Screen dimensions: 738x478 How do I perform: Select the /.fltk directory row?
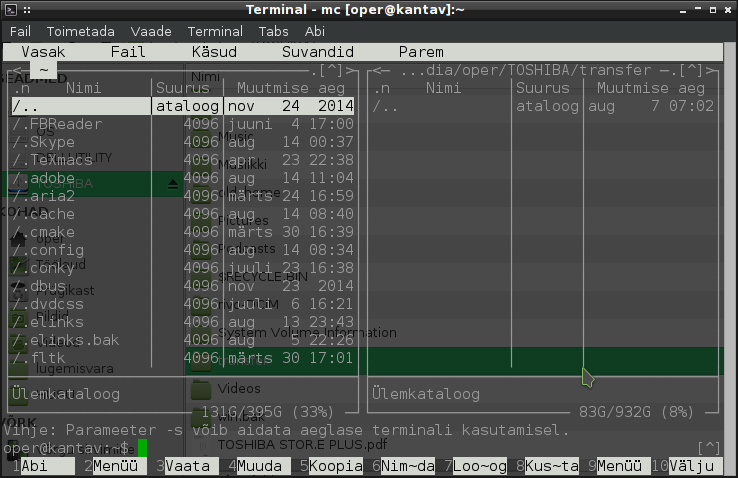coord(183,358)
